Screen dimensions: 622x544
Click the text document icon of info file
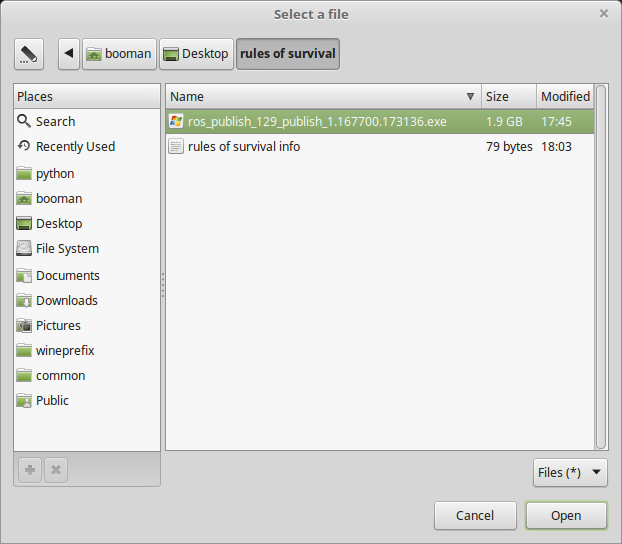pos(176,146)
